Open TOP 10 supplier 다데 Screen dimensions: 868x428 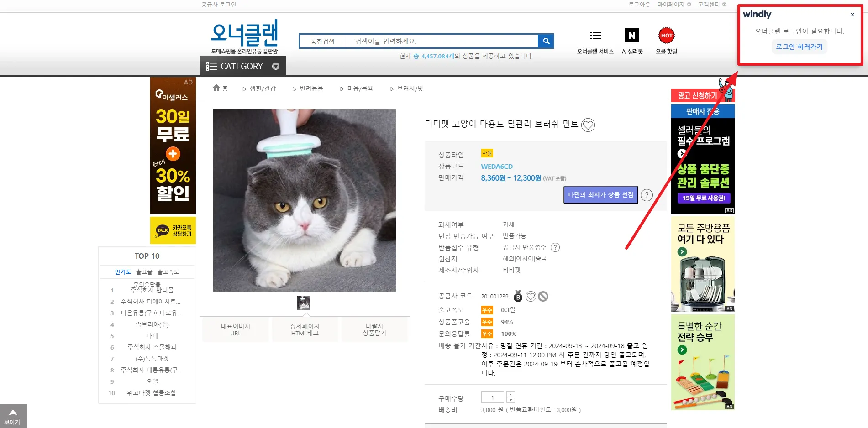[x=152, y=336]
